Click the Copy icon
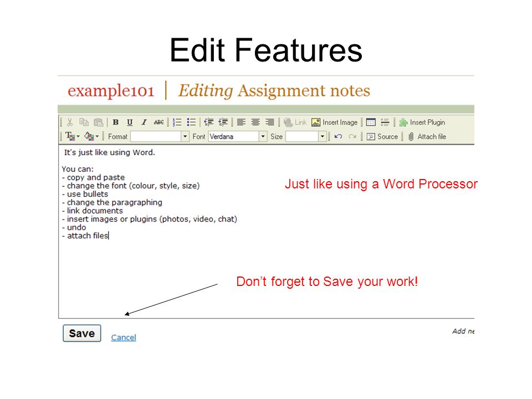 (x=84, y=122)
